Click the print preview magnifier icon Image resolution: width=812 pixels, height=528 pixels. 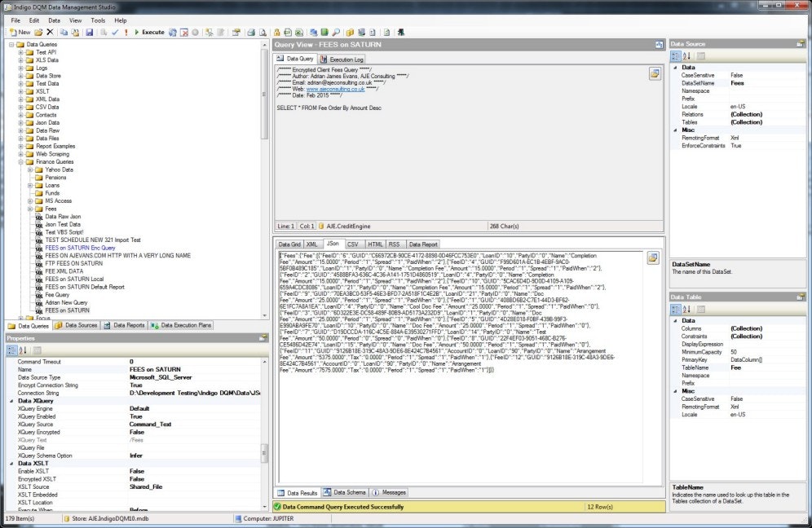click(x=263, y=31)
